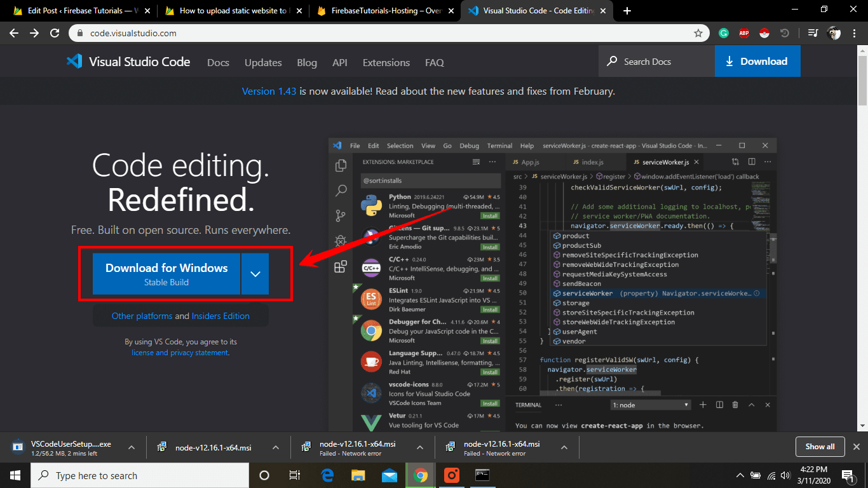Click the greyed history extension icon in toolbar
Viewport: 868px width, 488px height.
click(x=785, y=33)
